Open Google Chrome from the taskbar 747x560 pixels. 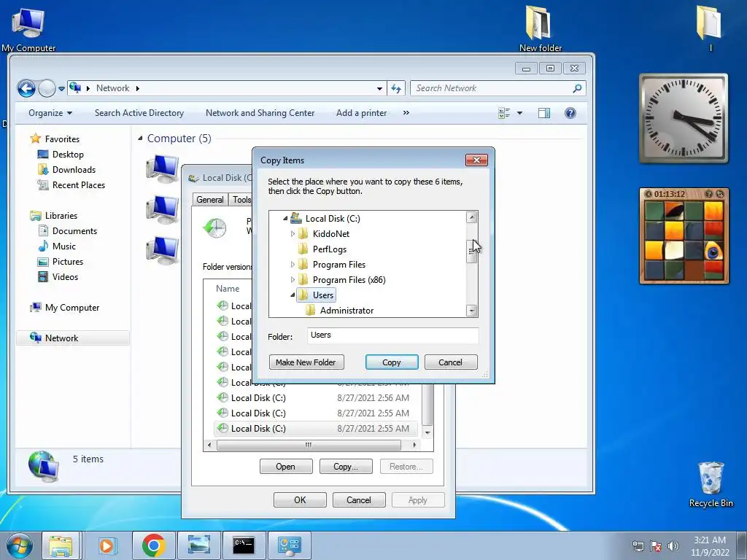153,545
